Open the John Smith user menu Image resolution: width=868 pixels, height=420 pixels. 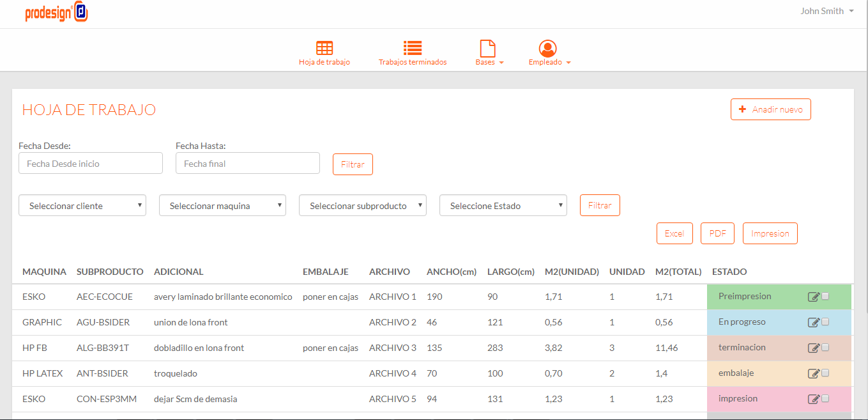(826, 11)
